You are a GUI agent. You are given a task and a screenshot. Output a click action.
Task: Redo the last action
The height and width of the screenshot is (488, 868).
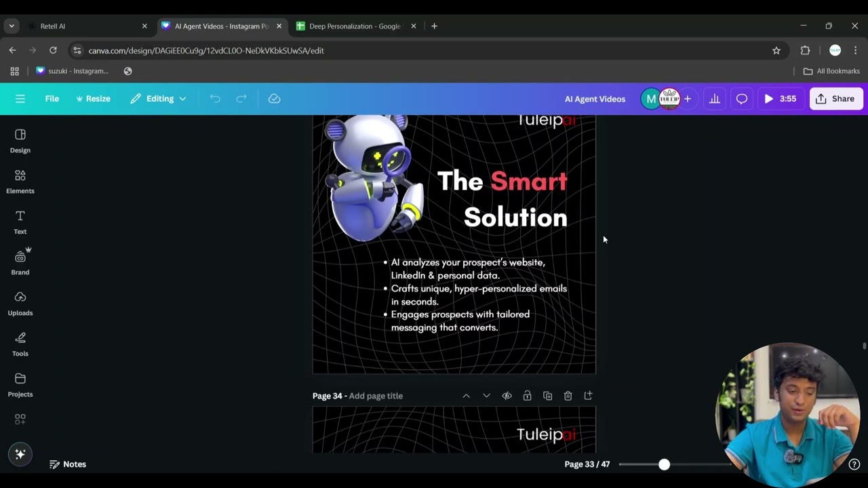point(241,99)
